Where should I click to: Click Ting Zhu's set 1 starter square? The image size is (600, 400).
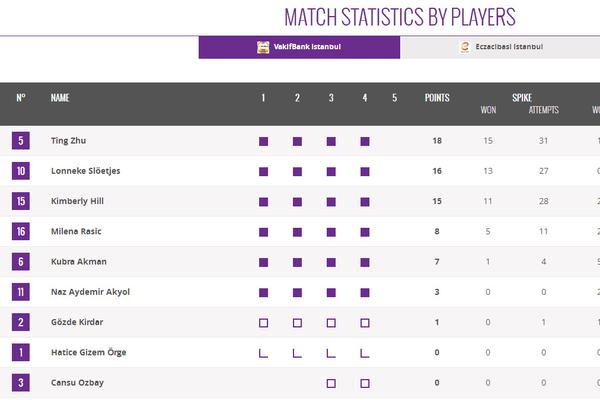pyautogui.click(x=264, y=141)
